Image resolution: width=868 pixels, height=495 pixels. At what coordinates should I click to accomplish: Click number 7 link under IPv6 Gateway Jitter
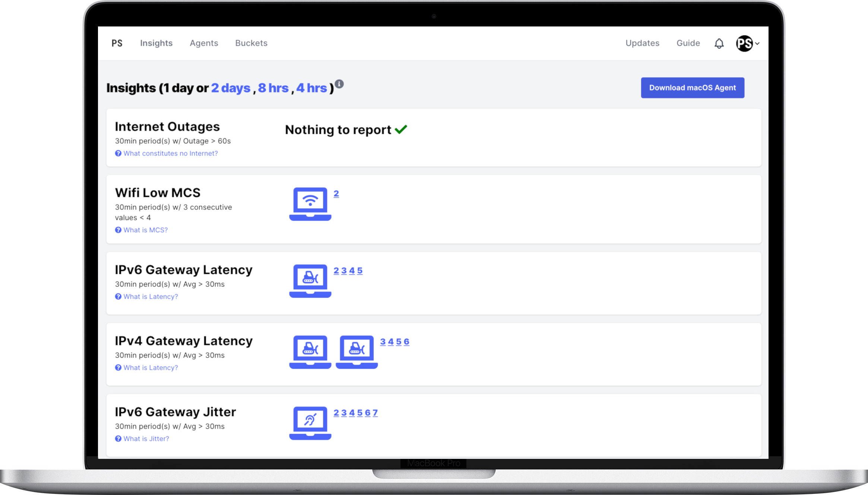[x=375, y=413]
